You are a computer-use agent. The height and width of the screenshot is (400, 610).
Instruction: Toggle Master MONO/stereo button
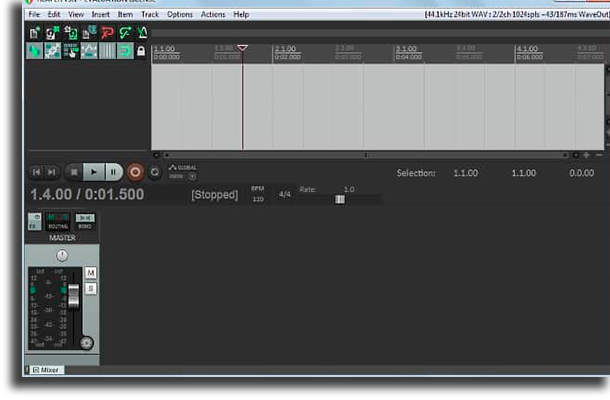(85, 221)
